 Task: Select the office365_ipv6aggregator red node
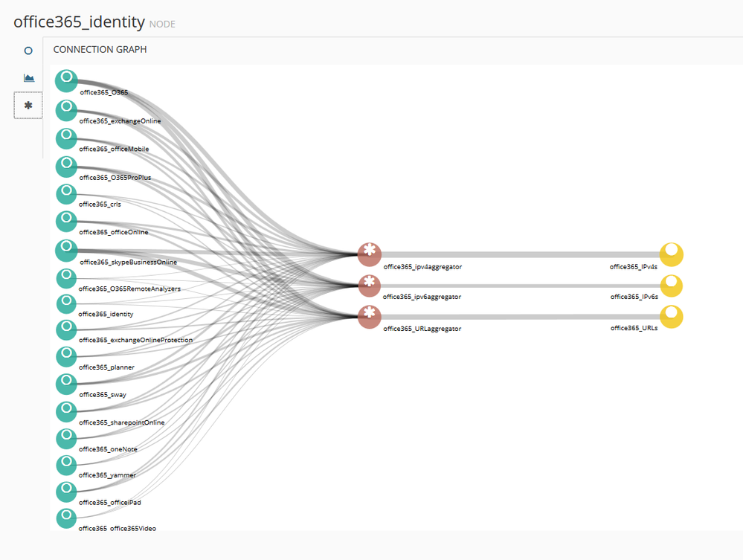tap(370, 285)
